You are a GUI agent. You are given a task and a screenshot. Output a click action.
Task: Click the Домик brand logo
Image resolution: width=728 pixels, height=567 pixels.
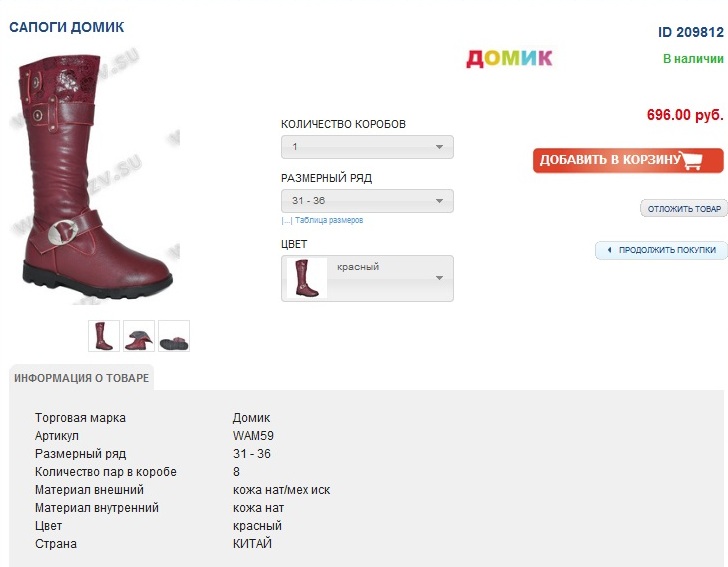[509, 58]
